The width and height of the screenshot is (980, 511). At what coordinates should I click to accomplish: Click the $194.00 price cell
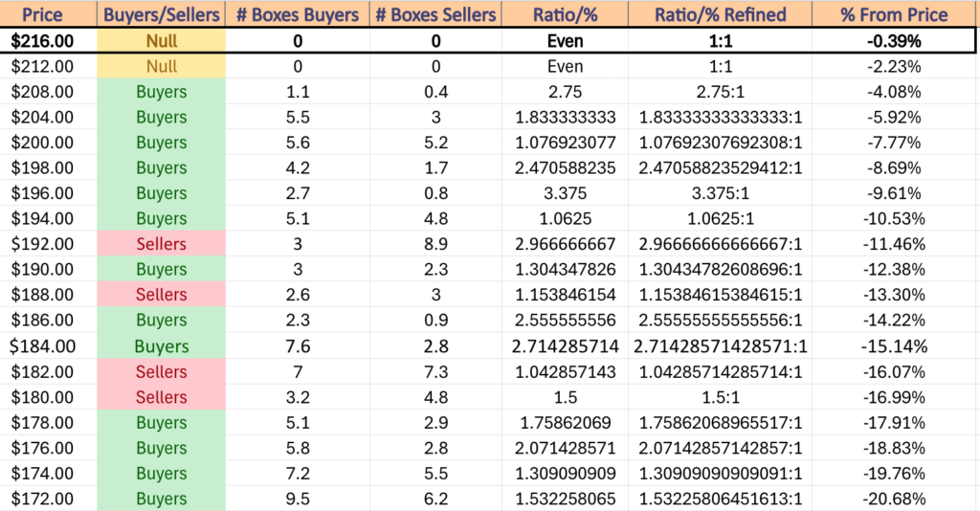(48, 218)
